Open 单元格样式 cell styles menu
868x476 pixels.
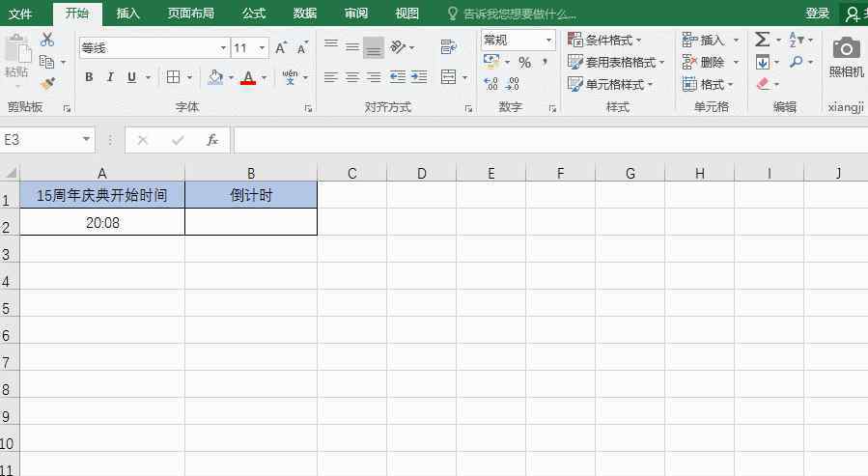(x=610, y=84)
